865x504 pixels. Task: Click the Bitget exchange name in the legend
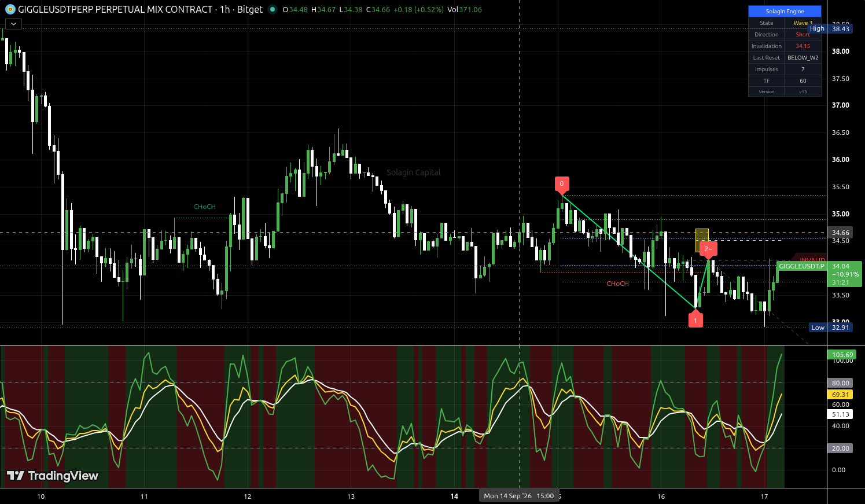click(249, 9)
